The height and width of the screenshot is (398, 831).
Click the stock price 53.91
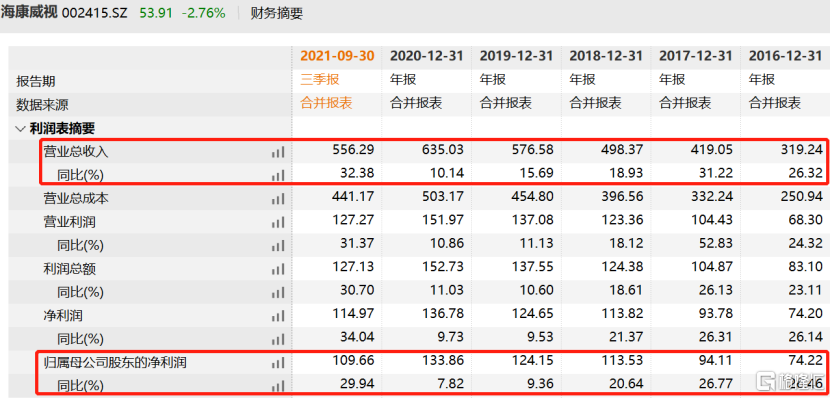point(156,13)
